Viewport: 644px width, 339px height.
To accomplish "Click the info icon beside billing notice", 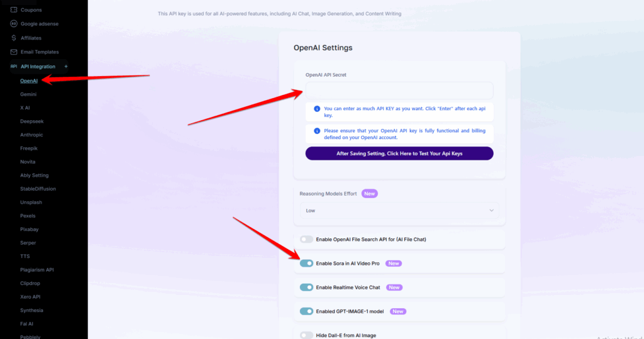I will click(x=317, y=131).
